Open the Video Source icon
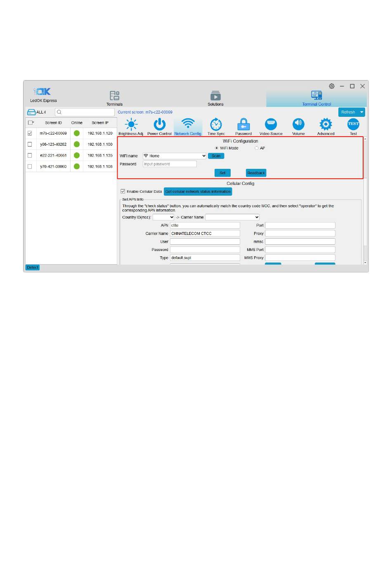392x587 pixels. pos(271,124)
